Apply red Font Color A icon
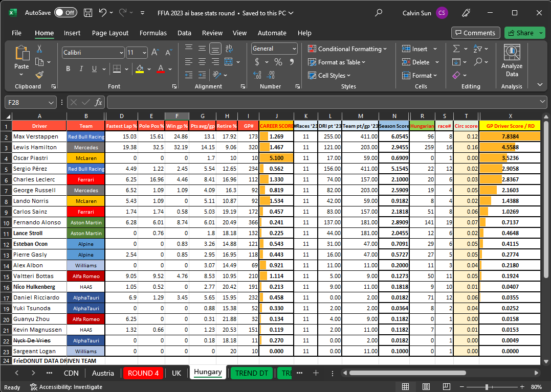 161,69
